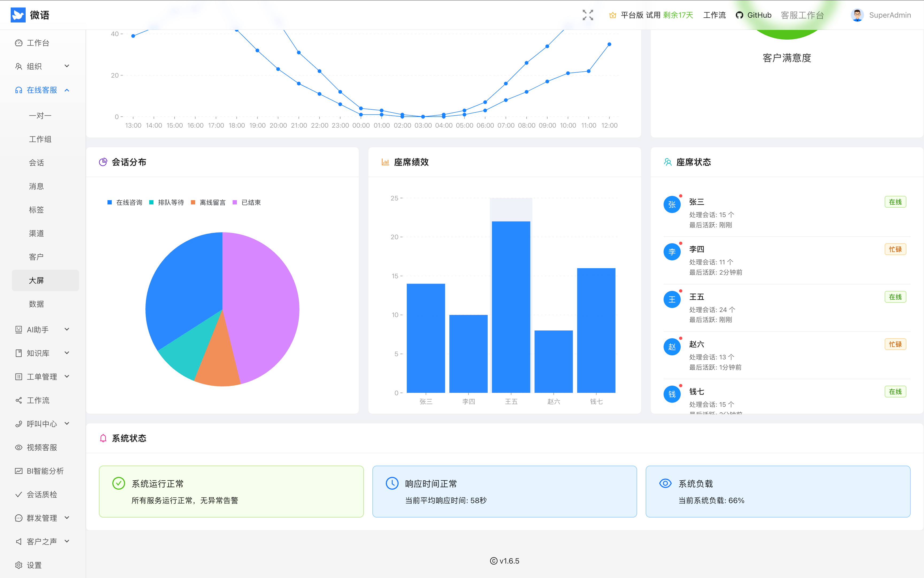Screen dimensions: 924x578
Task: Expand the 呼叫中心 menu chevron
Action: point(67,424)
